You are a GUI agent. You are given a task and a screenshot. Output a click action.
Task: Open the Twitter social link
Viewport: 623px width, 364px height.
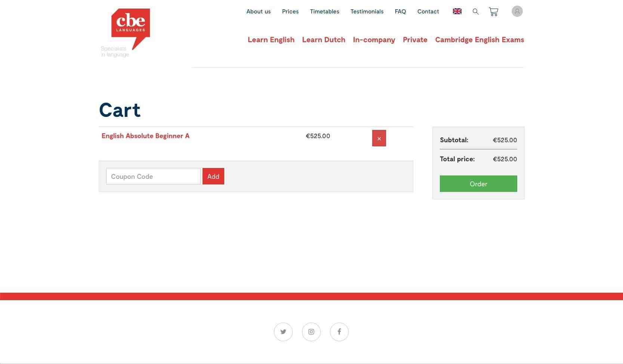pos(283,332)
